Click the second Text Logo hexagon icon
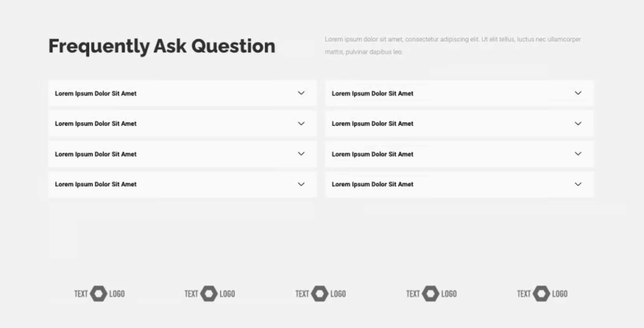Viewport: 644px width, 328px height. click(209, 293)
